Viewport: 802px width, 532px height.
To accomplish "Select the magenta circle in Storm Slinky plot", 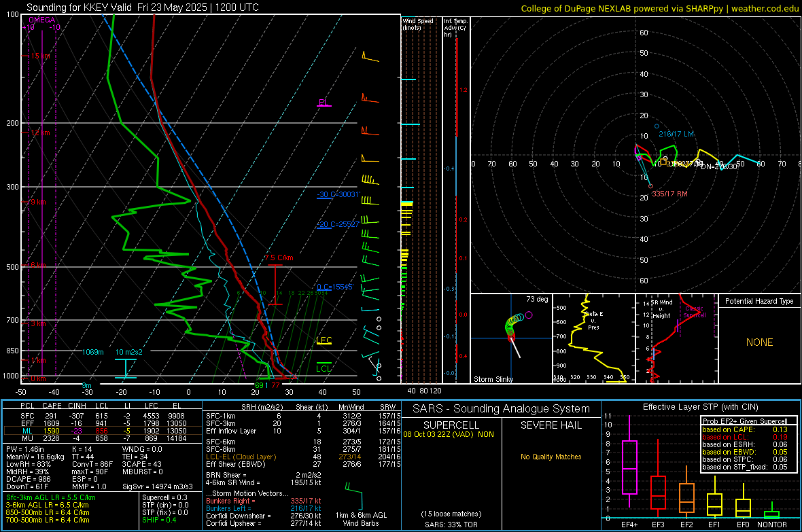I will 529,315.
